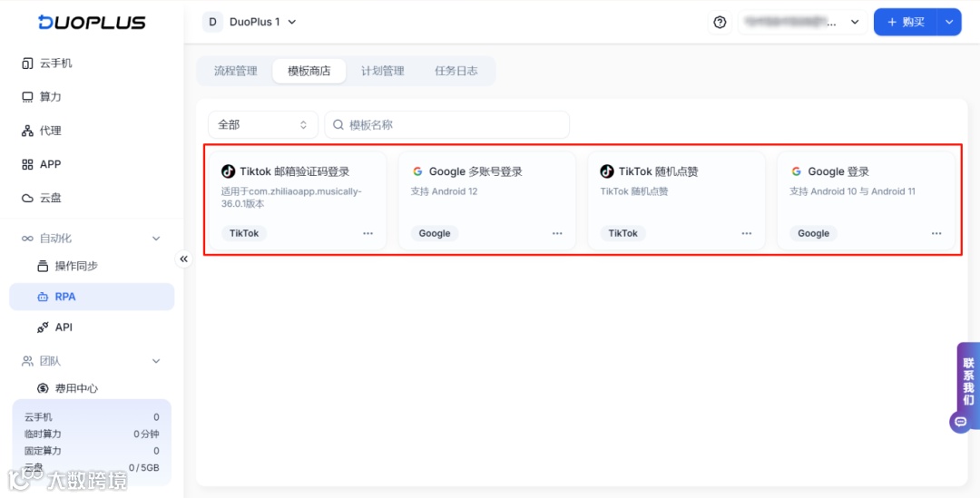Image resolution: width=980 pixels, height=498 pixels.
Task: Open the 全部 category filter dropdown
Action: 262,125
